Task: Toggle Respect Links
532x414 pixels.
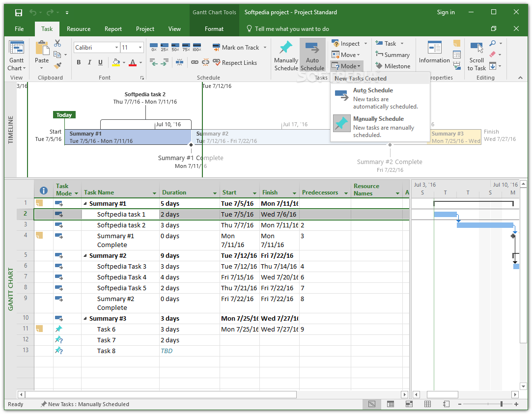Action: point(235,62)
